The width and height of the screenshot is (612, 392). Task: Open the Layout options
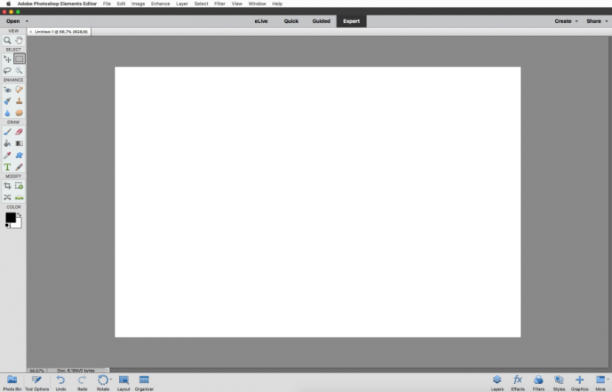point(123,383)
